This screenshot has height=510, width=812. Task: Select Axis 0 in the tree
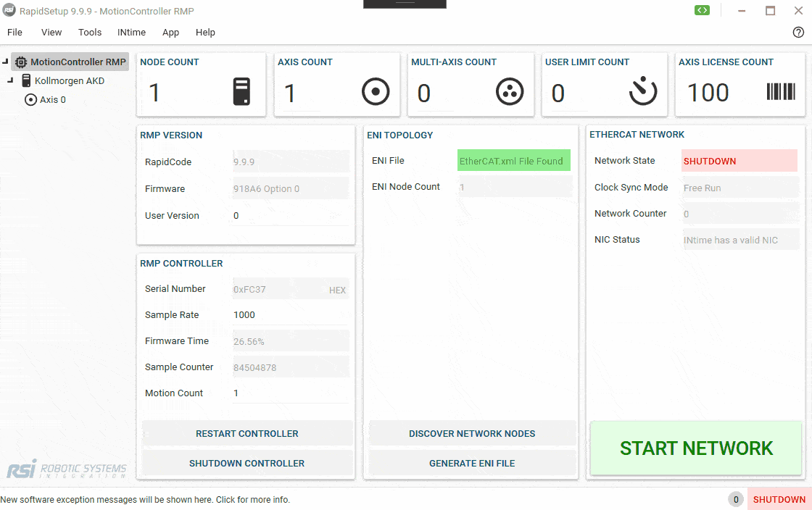53,99
